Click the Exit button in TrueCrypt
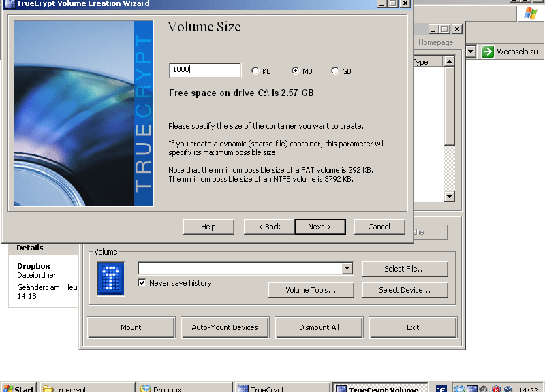This screenshot has height=392, width=545. pos(413,327)
